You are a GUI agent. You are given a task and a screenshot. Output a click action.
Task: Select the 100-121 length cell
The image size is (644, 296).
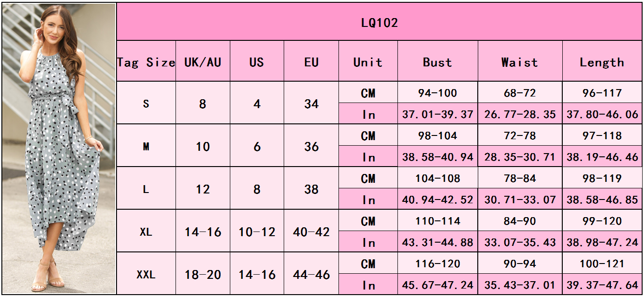[602, 264]
